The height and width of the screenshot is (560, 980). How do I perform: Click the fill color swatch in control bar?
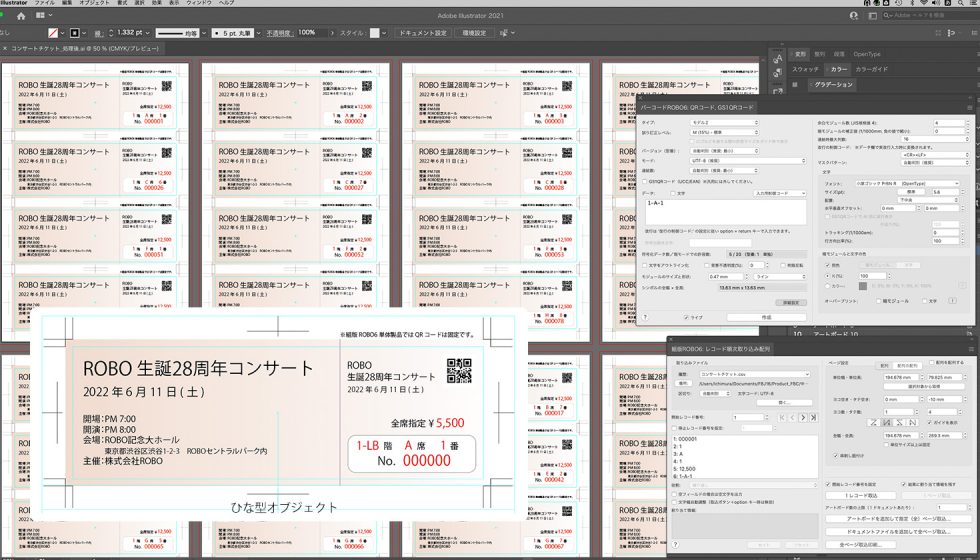click(x=53, y=32)
